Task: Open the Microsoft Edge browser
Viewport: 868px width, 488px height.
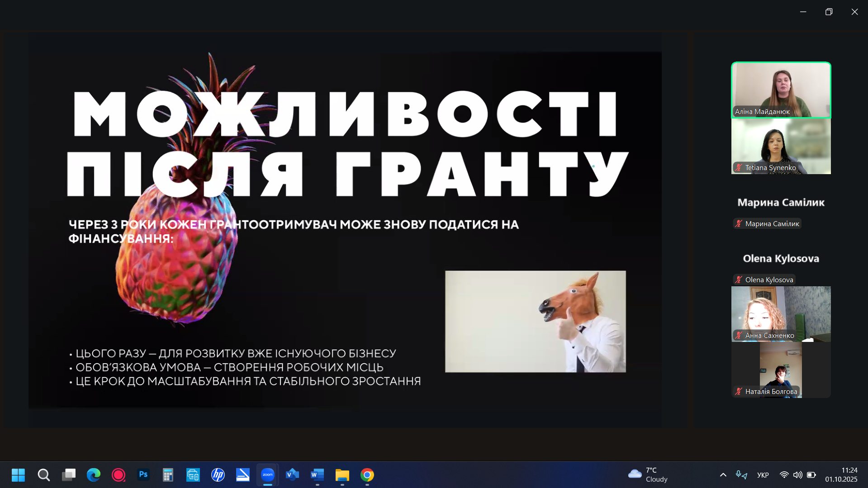Action: [94, 475]
